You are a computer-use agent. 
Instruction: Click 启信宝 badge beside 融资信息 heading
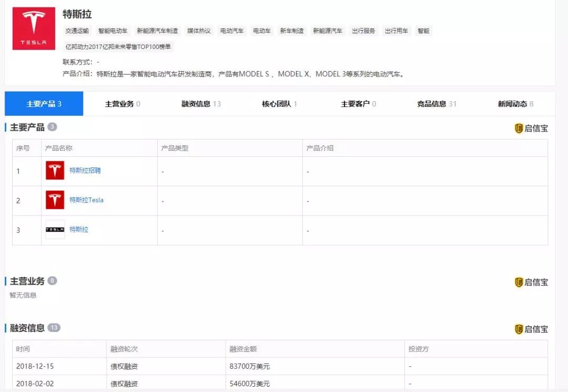531,329
